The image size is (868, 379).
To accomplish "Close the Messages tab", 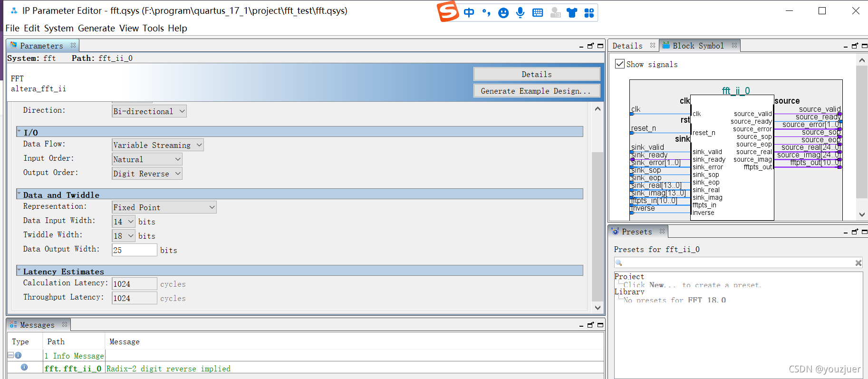I will point(65,325).
